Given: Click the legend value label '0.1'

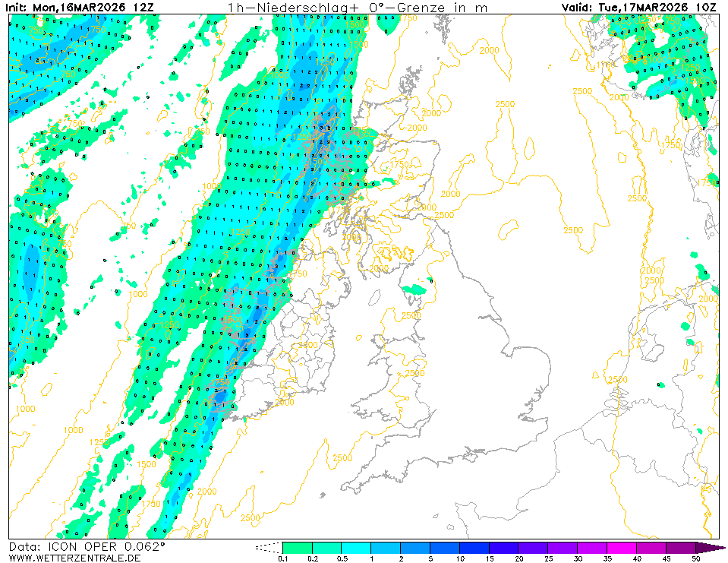Looking at the screenshot, I should point(282,559).
